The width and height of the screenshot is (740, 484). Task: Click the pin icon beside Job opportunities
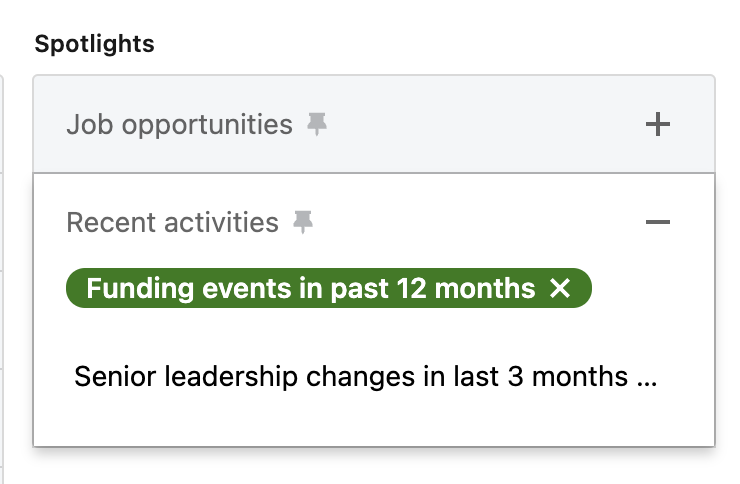coord(317,125)
